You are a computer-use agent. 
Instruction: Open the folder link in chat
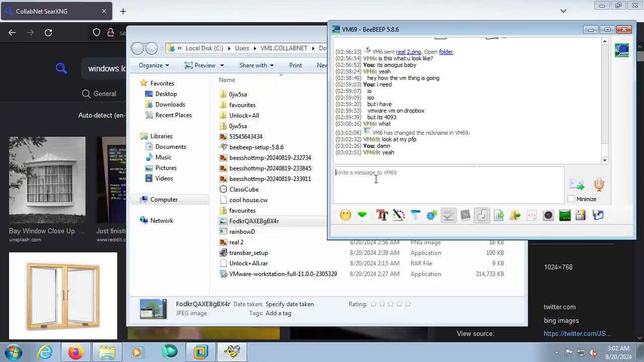446,52
